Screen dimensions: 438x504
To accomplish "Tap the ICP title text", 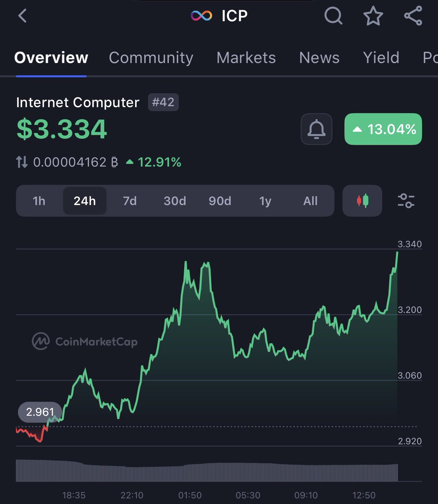I will click(x=235, y=16).
